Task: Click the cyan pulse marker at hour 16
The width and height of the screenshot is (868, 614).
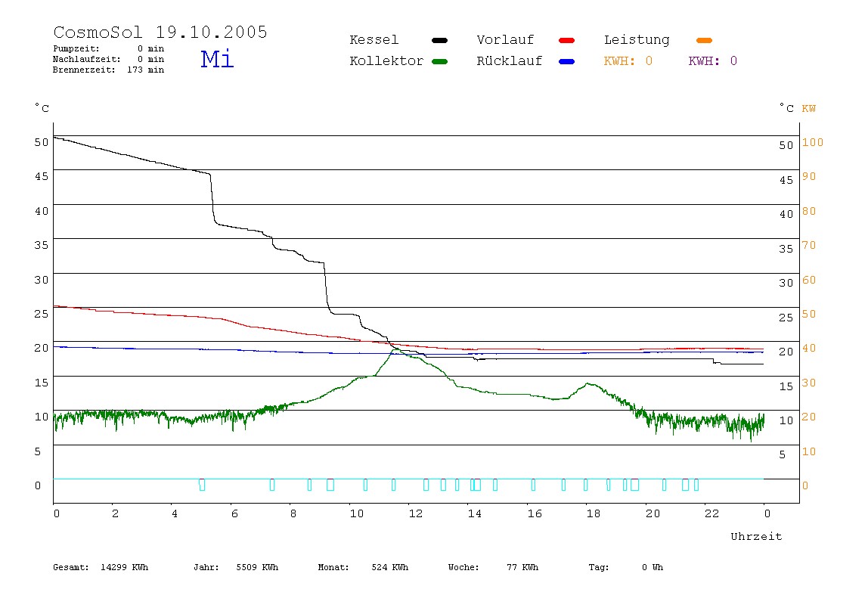Action: point(533,485)
